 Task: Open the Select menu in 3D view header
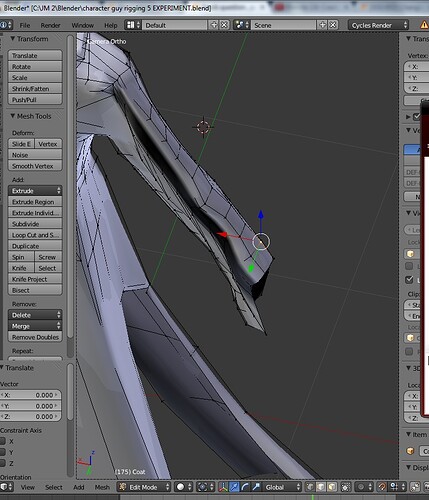54,487
